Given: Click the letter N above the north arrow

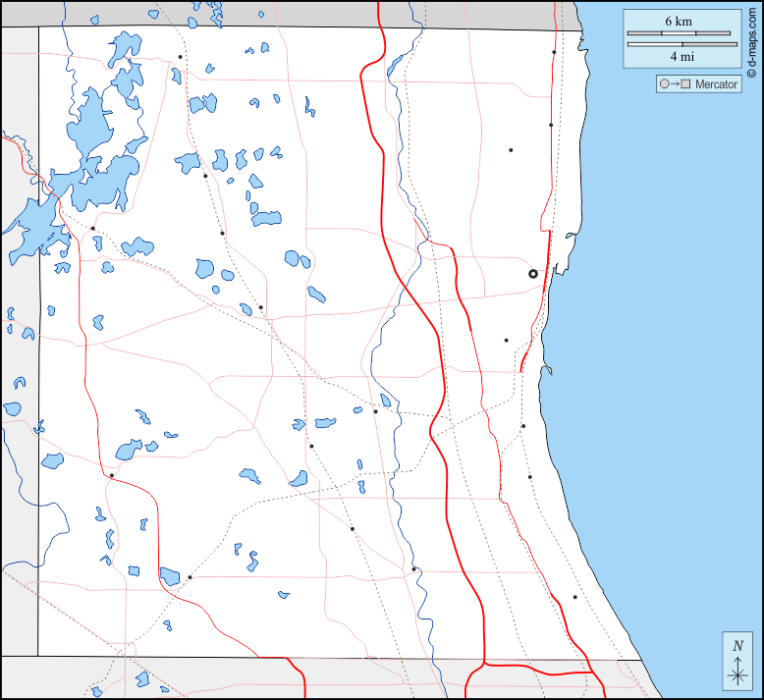Looking at the screenshot, I should click(x=737, y=645).
